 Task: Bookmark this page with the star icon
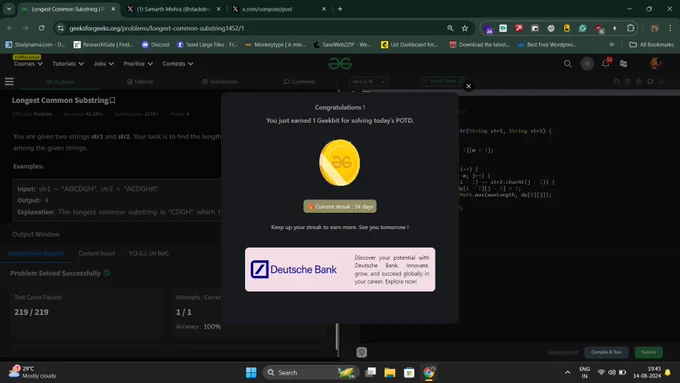pos(465,28)
